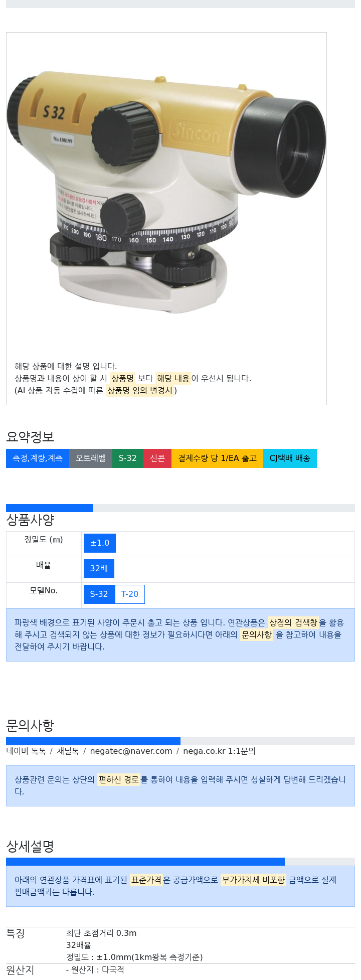This screenshot has height=980, width=361.
Task: Click the CJ택배 배송 shipping badge
Action: [x=290, y=458]
